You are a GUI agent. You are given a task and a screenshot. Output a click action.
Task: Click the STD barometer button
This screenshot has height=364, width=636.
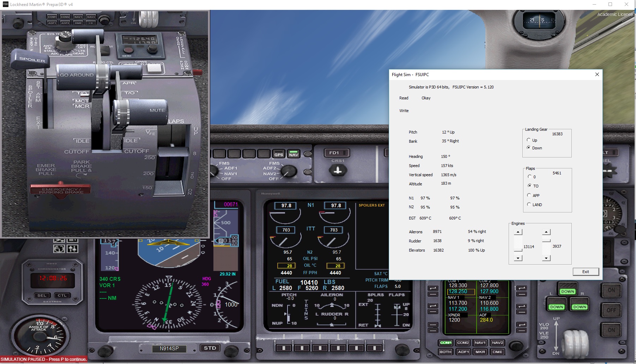coord(210,348)
